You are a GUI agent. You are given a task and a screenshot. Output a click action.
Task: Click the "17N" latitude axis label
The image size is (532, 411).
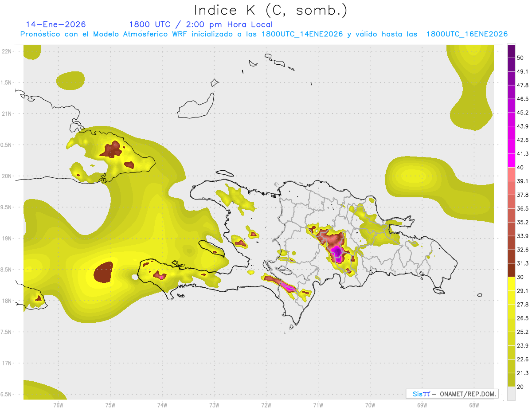(x=7, y=363)
